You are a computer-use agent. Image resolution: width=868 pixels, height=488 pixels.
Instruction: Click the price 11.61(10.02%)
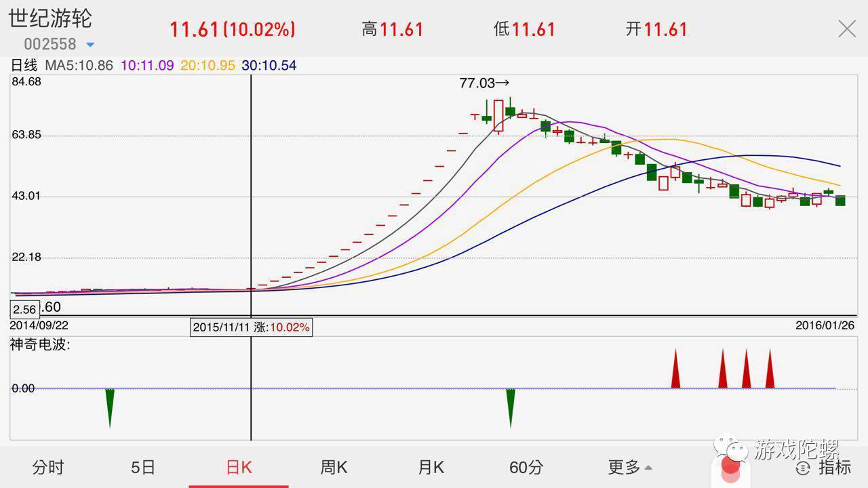232,29
